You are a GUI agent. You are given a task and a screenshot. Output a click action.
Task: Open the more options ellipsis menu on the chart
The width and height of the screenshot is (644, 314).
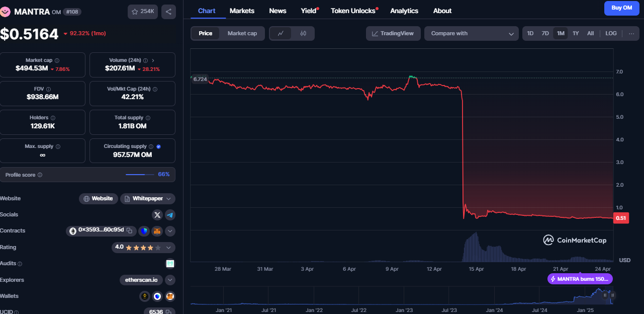pyautogui.click(x=631, y=33)
